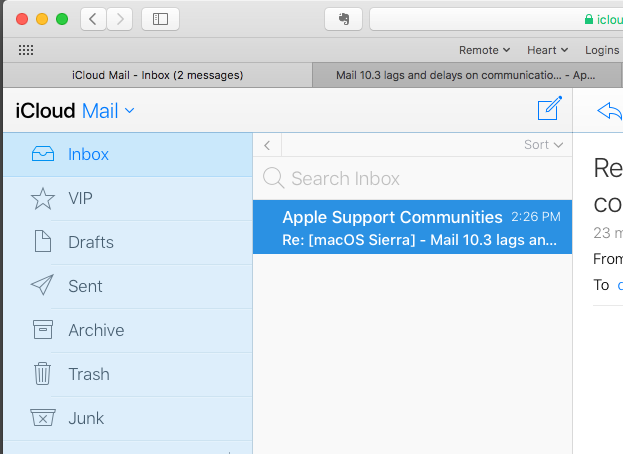Open the Trash folder label

coord(89,374)
